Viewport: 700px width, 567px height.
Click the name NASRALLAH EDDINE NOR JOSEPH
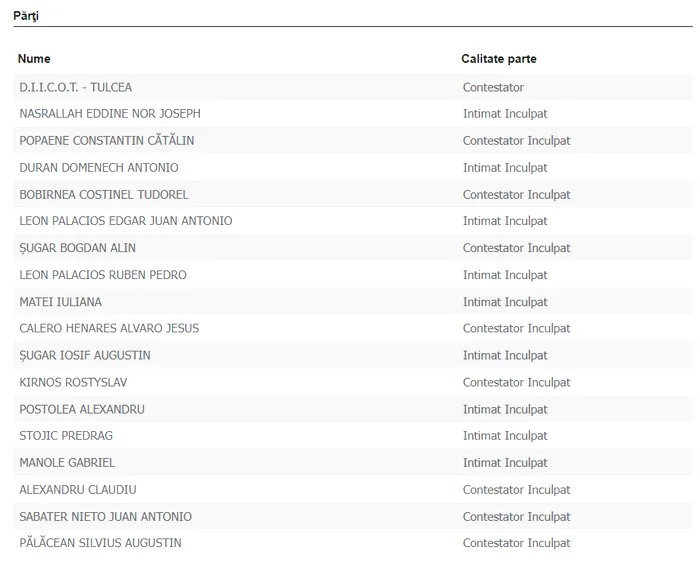(109, 114)
